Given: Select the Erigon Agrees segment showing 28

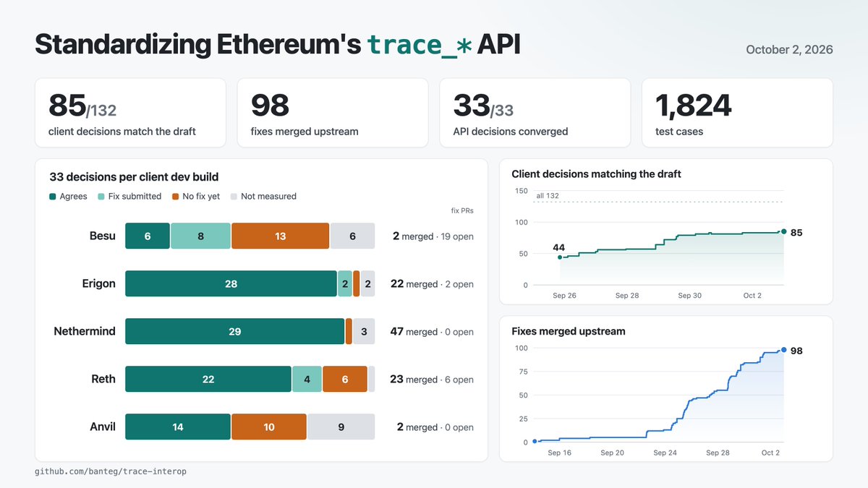Looking at the screenshot, I should (231, 283).
